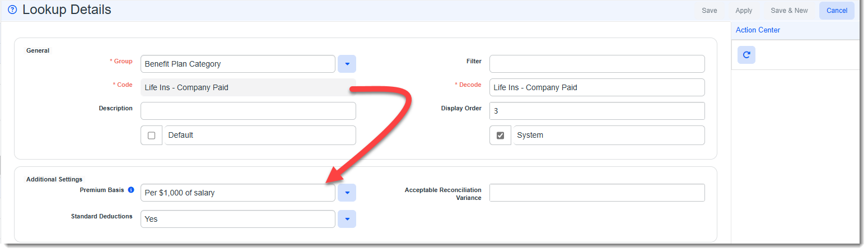Expand the Premium Basis dropdown arrow
The height and width of the screenshot is (252, 868).
coord(347,193)
